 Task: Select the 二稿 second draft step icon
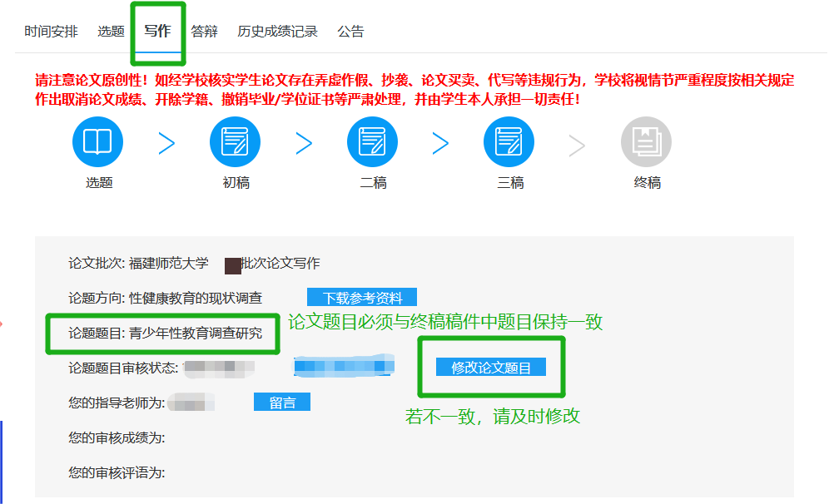click(x=372, y=142)
